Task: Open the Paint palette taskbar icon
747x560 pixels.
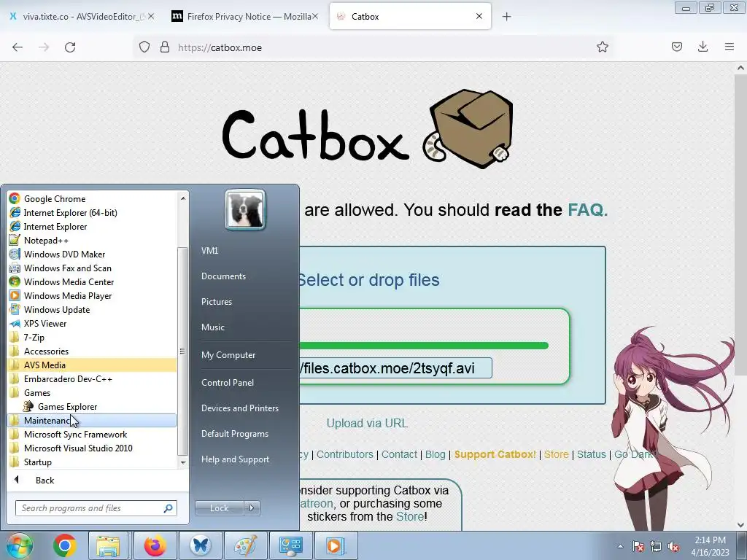Action: [245, 545]
